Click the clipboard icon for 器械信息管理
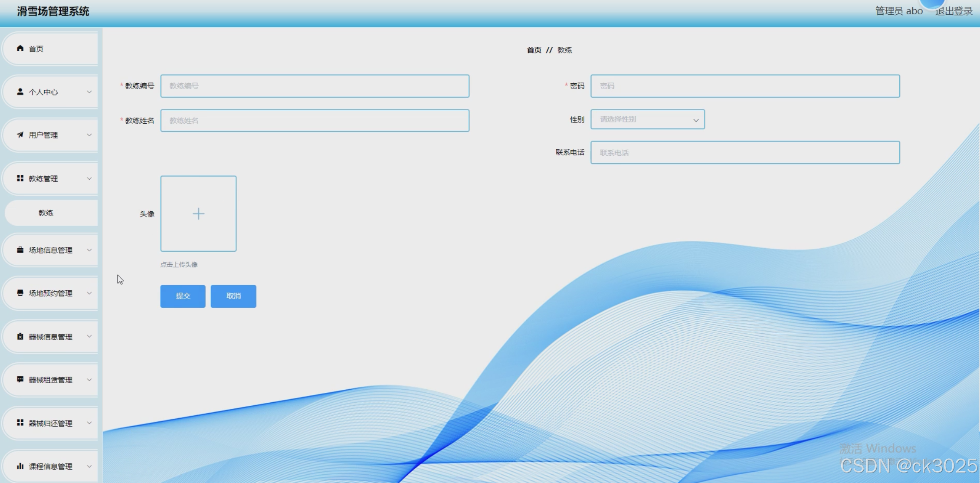 click(x=20, y=336)
